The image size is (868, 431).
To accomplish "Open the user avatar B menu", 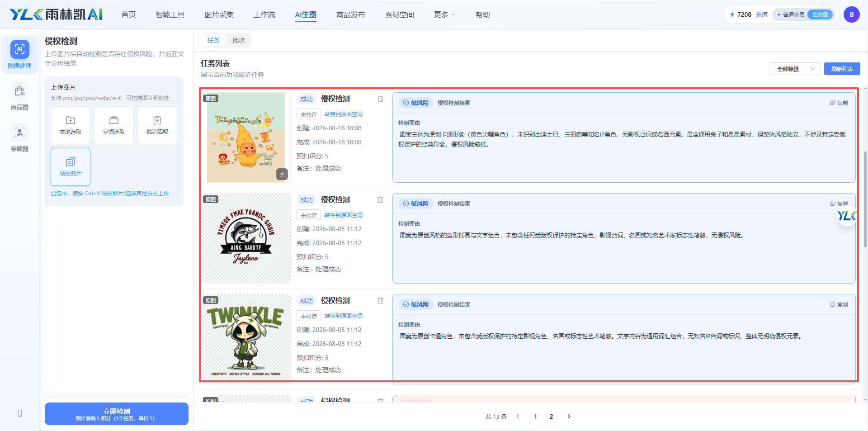I will (851, 14).
